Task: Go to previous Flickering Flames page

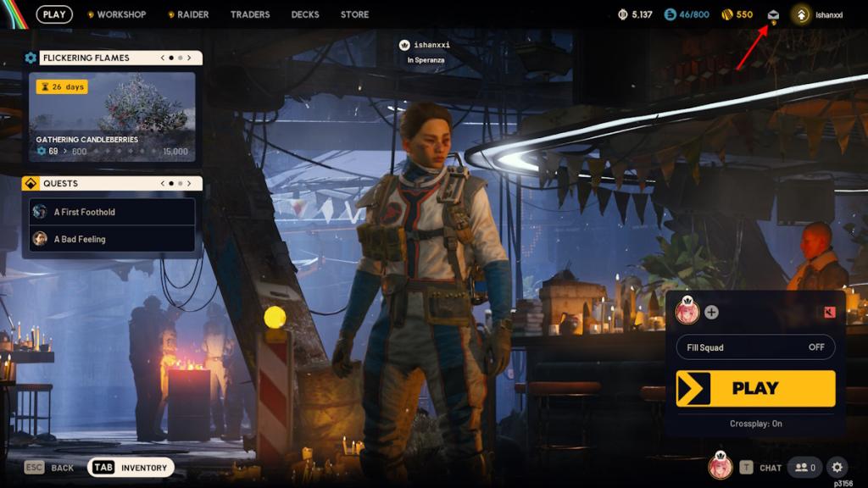Action: click(163, 58)
